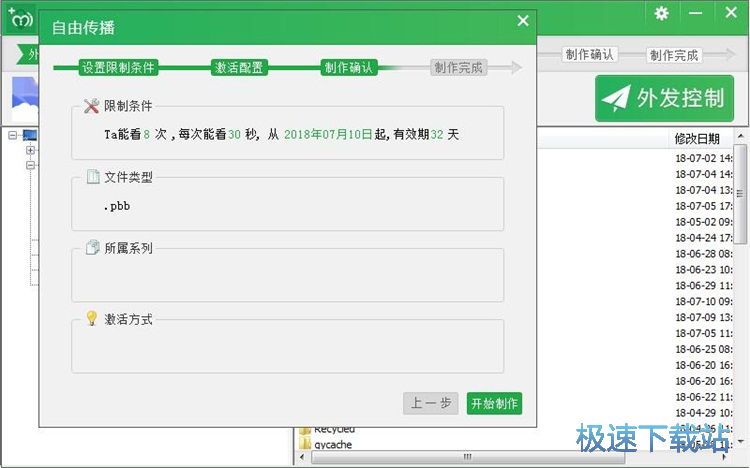Click the 所属系列 files icon
Image resolution: width=750 pixels, height=468 pixels.
tap(92, 247)
